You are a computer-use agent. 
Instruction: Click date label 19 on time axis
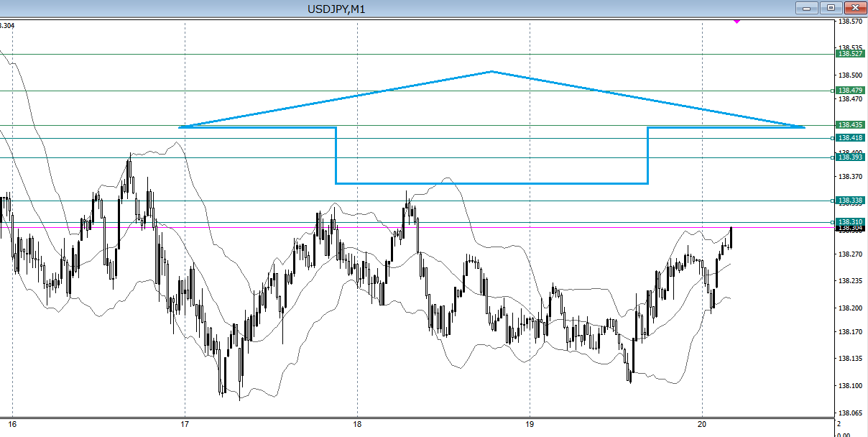tap(530, 424)
